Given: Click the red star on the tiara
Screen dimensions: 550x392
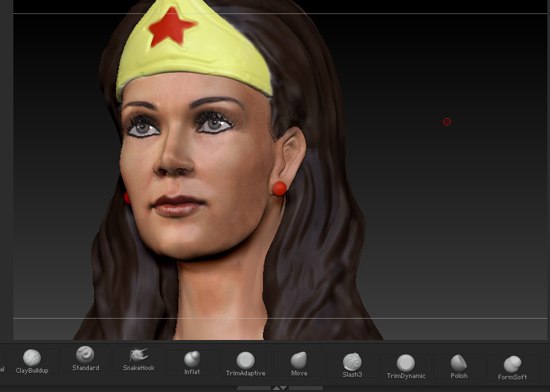Looking at the screenshot, I should click(172, 28).
